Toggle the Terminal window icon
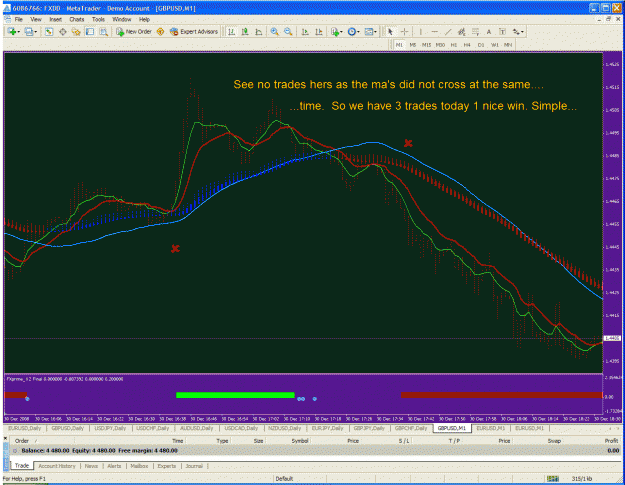This screenshot has width=625, height=485. click(x=90, y=32)
